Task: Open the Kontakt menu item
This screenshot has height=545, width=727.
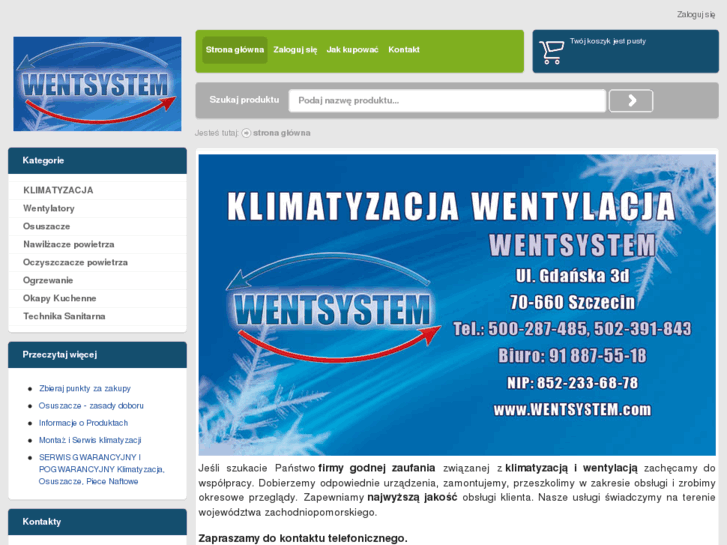Action: click(x=404, y=50)
